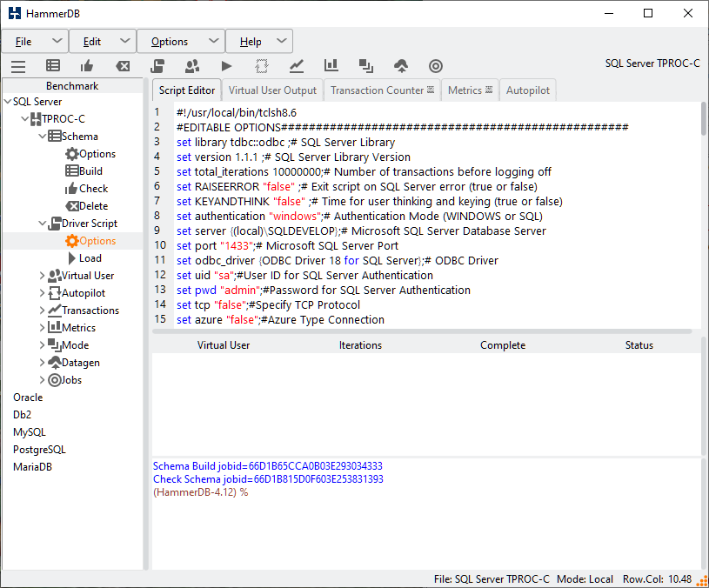Click the Complete column header
Image resolution: width=709 pixels, height=588 pixels.
pyautogui.click(x=503, y=345)
